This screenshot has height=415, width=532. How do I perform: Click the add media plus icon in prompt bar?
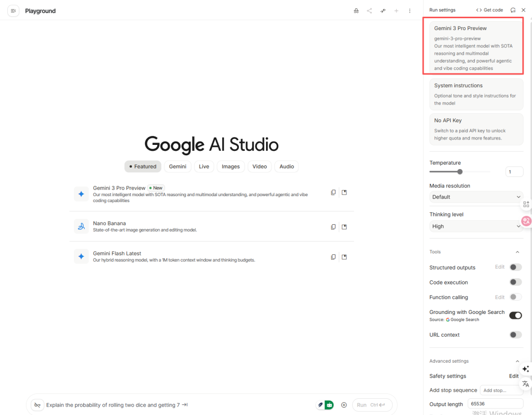(x=344, y=405)
